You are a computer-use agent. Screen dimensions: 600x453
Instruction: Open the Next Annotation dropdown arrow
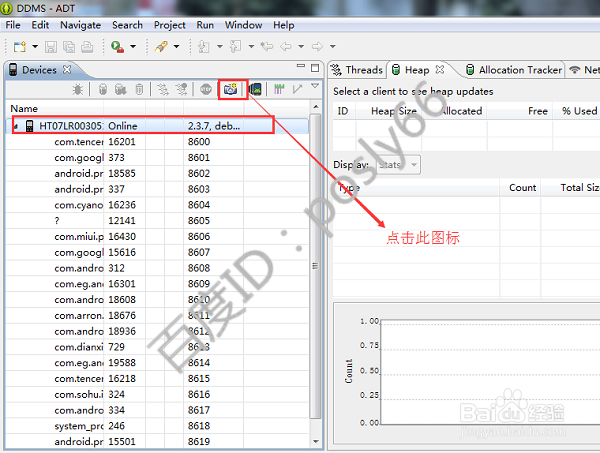pos(220,47)
